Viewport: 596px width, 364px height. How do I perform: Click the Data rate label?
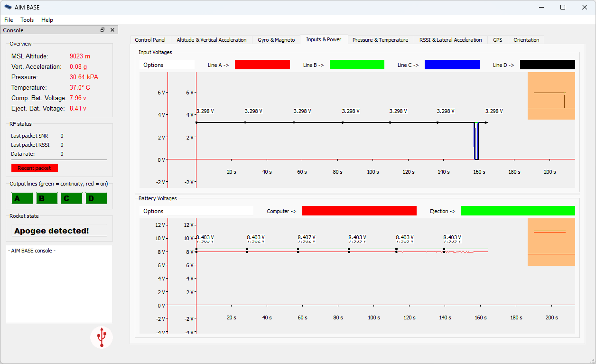(x=23, y=154)
